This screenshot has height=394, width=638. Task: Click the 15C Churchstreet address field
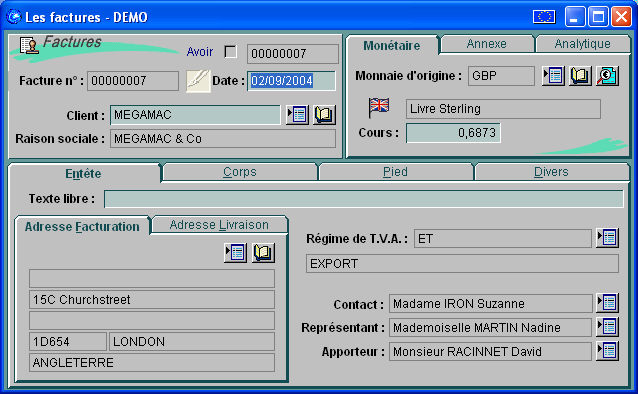click(x=152, y=300)
